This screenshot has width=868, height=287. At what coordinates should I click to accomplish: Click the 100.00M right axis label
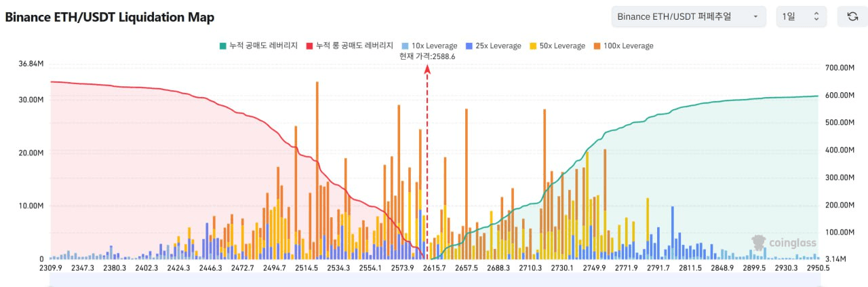840,232
